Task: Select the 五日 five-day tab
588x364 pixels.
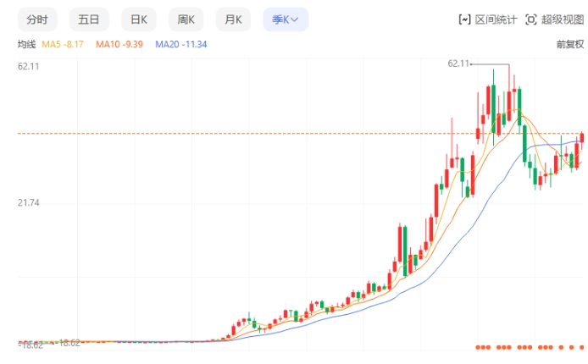Action: click(x=88, y=19)
